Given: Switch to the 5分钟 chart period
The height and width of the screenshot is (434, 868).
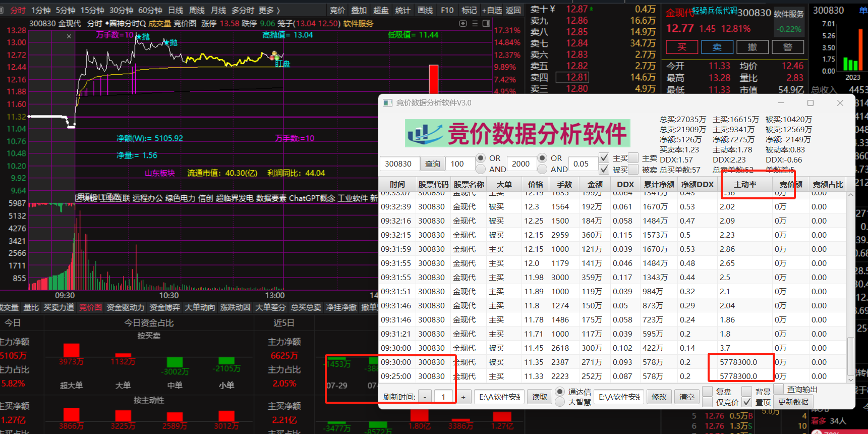Looking at the screenshot, I should (66, 10).
